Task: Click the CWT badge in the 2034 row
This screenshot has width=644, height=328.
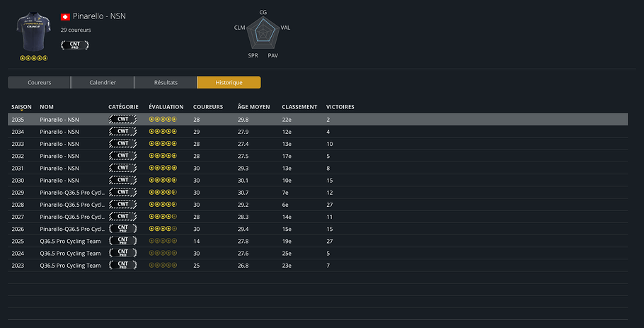Action: click(123, 132)
